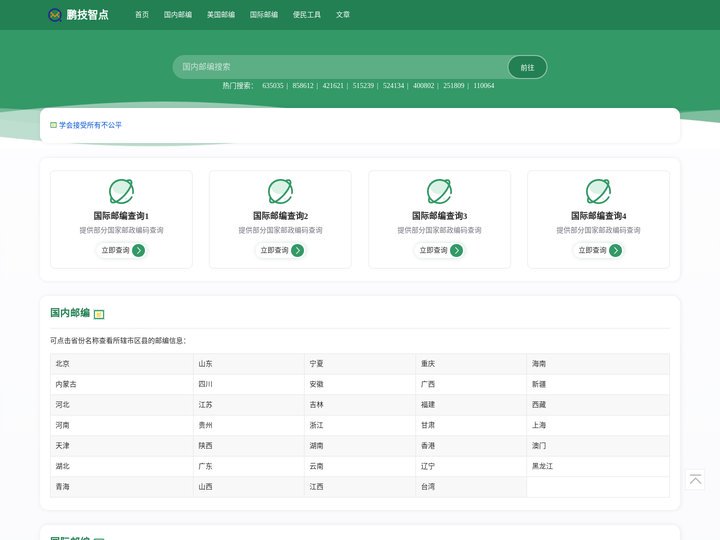Open 天津 postcode list
Viewport: 720px width, 540px height.
[62, 445]
